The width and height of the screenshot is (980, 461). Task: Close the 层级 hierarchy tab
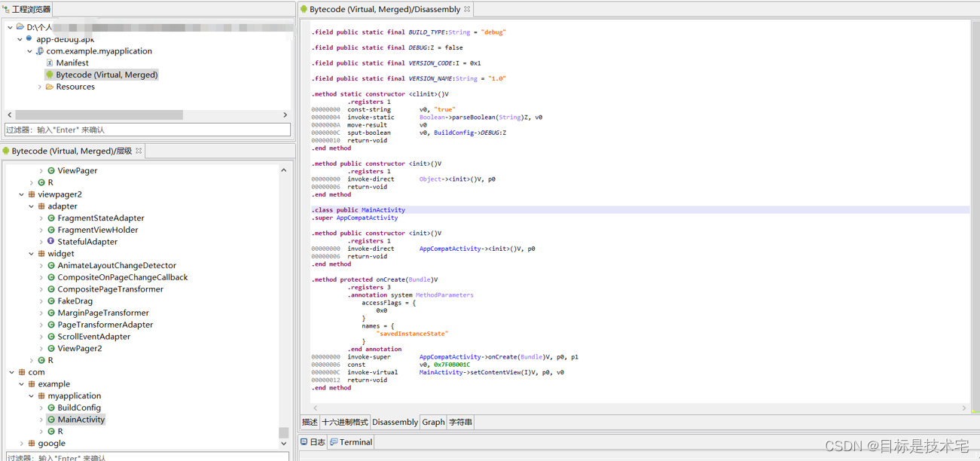point(139,151)
